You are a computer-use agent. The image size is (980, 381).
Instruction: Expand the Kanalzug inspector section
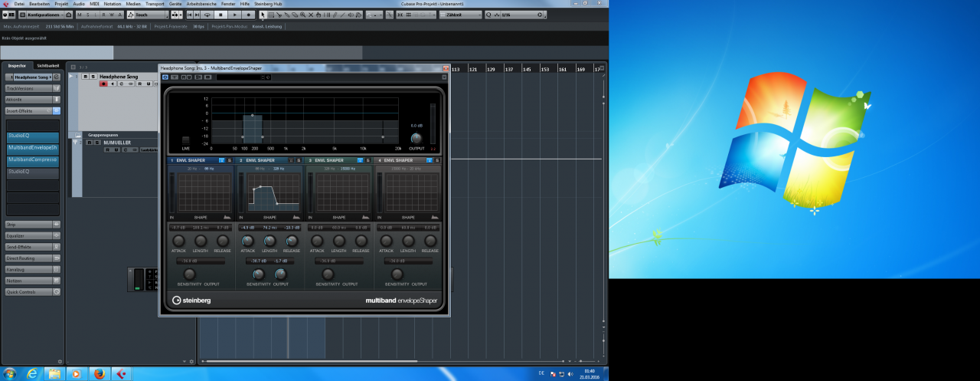point(33,270)
